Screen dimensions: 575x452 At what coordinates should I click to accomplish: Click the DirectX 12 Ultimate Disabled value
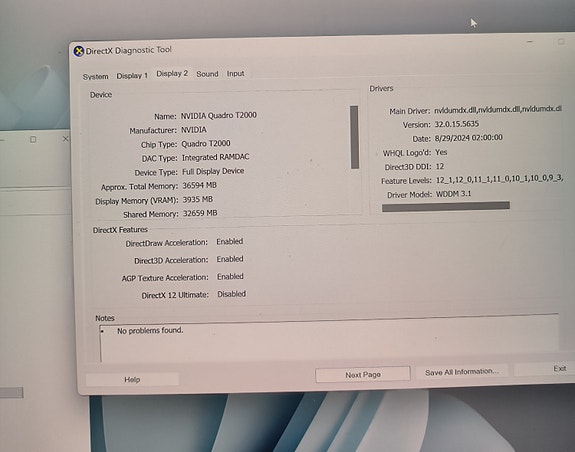[231, 294]
